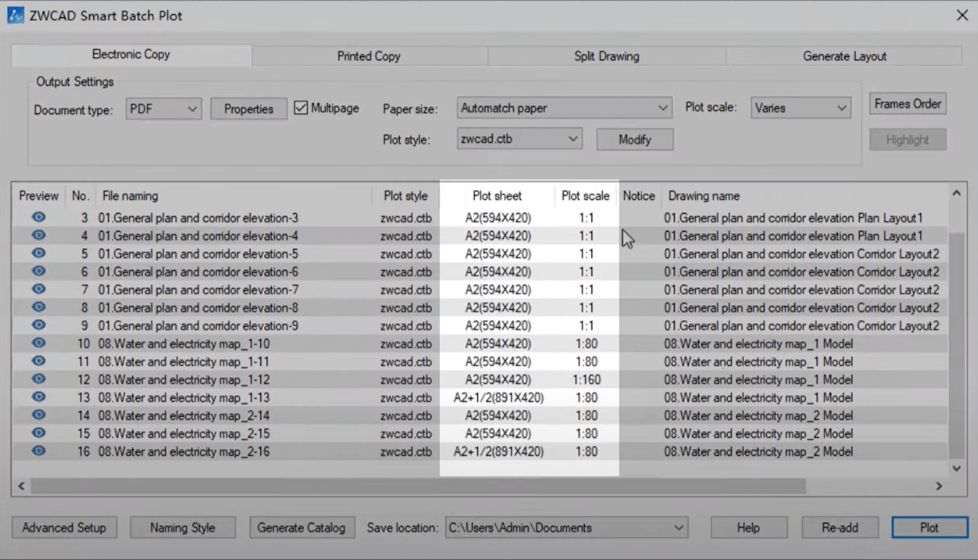The image size is (978, 560).
Task: Click eye icon for elevation-8 row
Action: click(39, 307)
